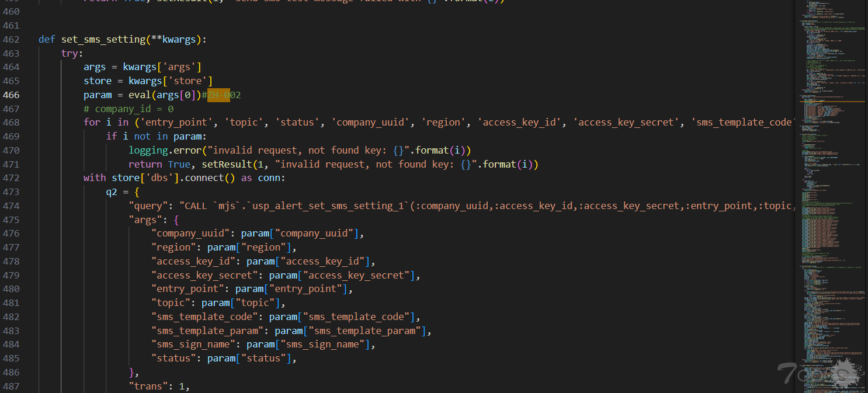Click the commented company_id = 0 line
The image size is (868, 393).
click(x=129, y=109)
